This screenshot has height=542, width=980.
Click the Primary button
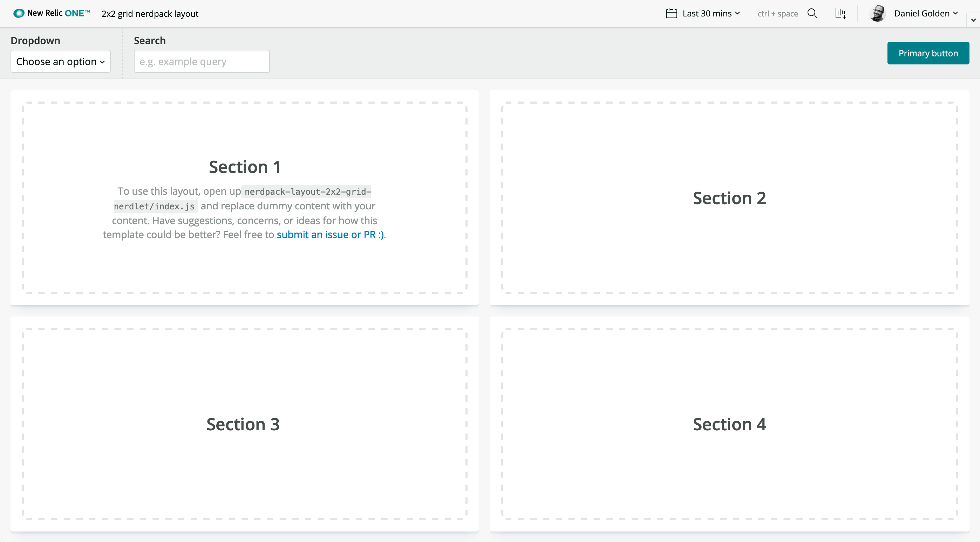tap(928, 54)
